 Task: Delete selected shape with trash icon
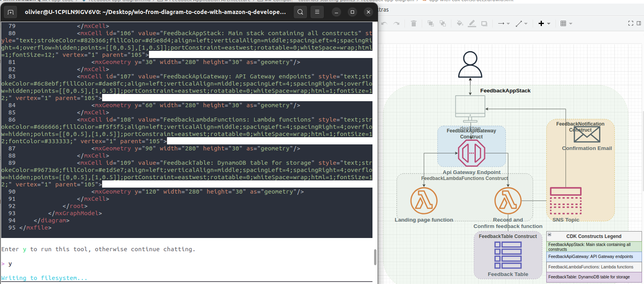pyautogui.click(x=414, y=24)
